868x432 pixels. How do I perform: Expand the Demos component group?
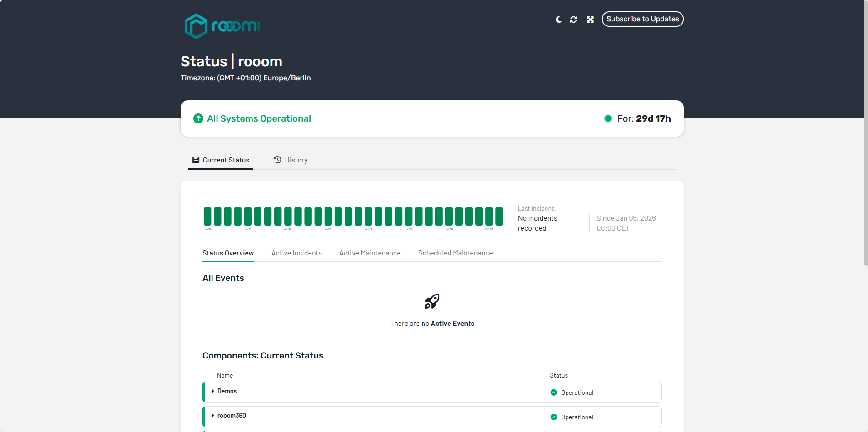[x=212, y=391]
